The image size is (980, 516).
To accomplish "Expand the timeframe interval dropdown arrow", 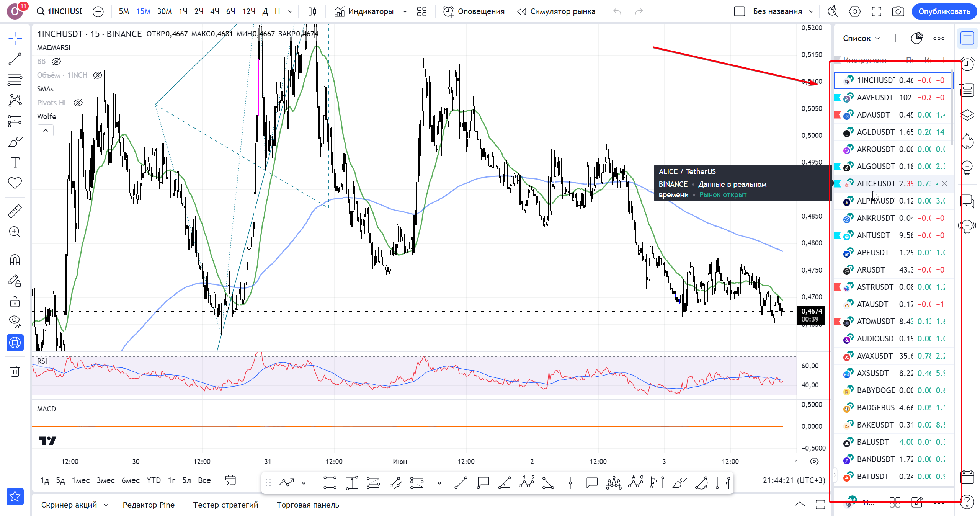I will [x=290, y=11].
